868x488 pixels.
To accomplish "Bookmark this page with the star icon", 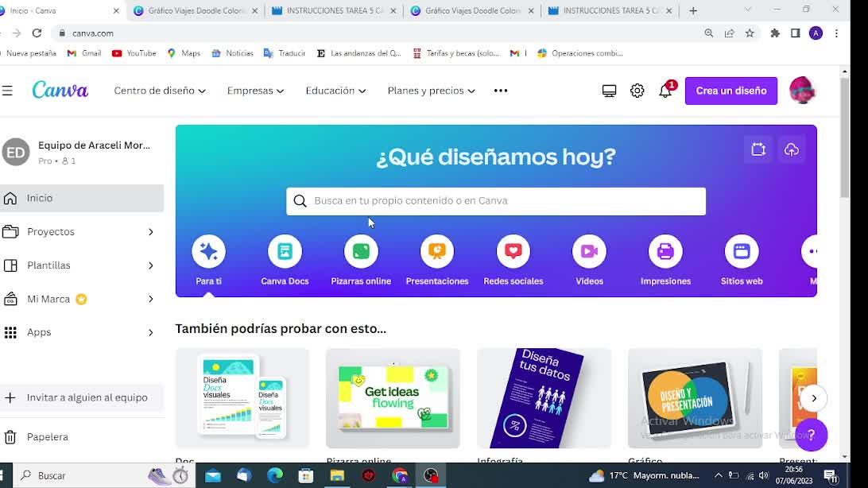I will (x=750, y=33).
